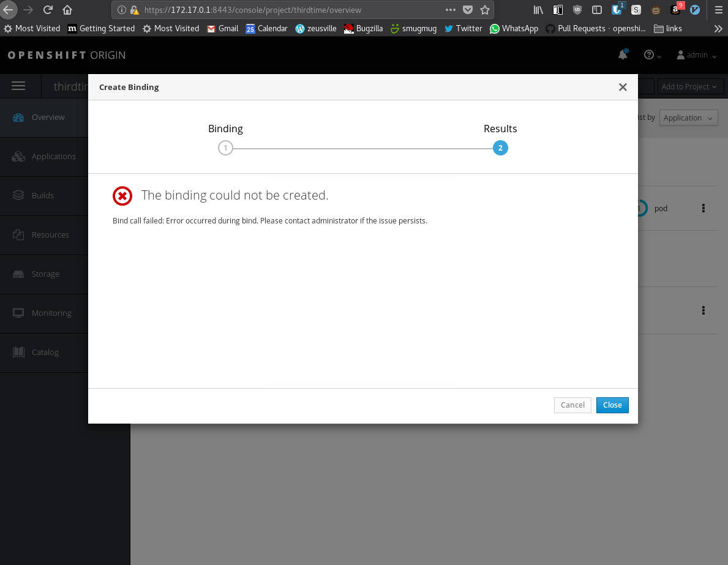
Task: Go to Overview in sidebar
Action: (44, 118)
